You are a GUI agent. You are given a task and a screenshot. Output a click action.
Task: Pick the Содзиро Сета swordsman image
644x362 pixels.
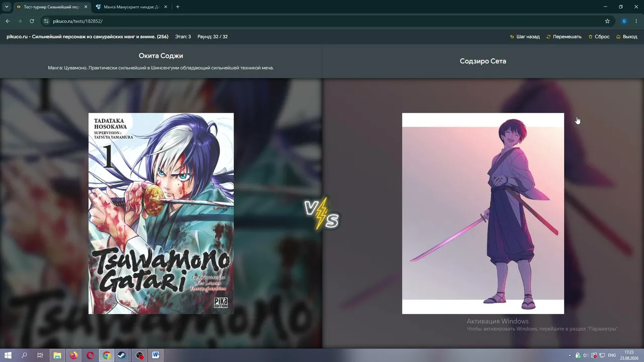pos(483,213)
